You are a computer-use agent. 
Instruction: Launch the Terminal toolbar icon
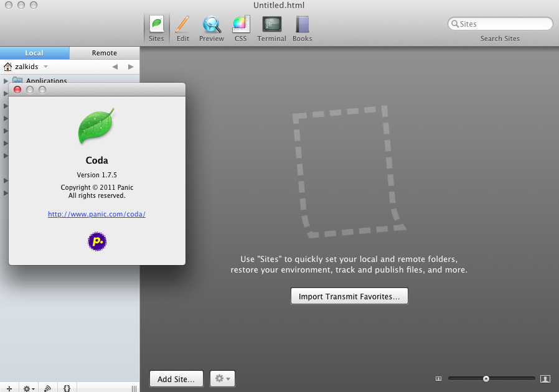(271, 29)
